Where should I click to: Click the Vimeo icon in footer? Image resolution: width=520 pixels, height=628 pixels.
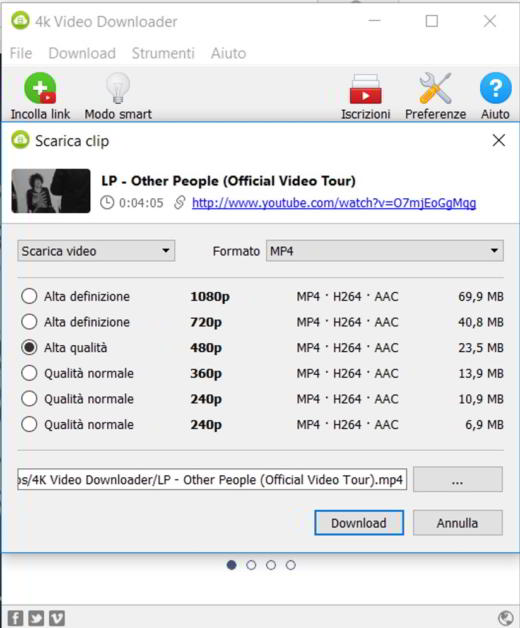click(x=56, y=618)
